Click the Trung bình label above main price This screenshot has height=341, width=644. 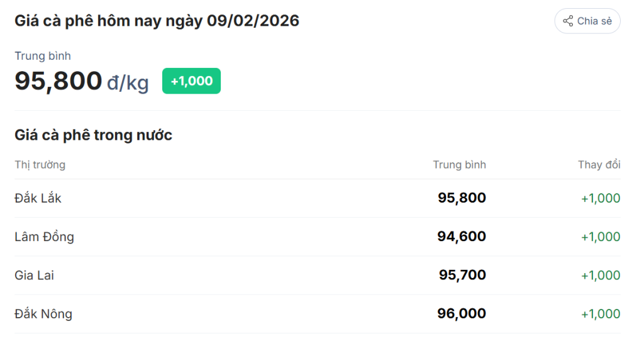43,56
